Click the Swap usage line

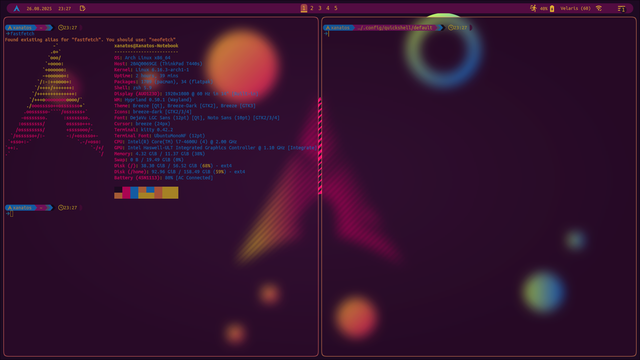(149, 160)
